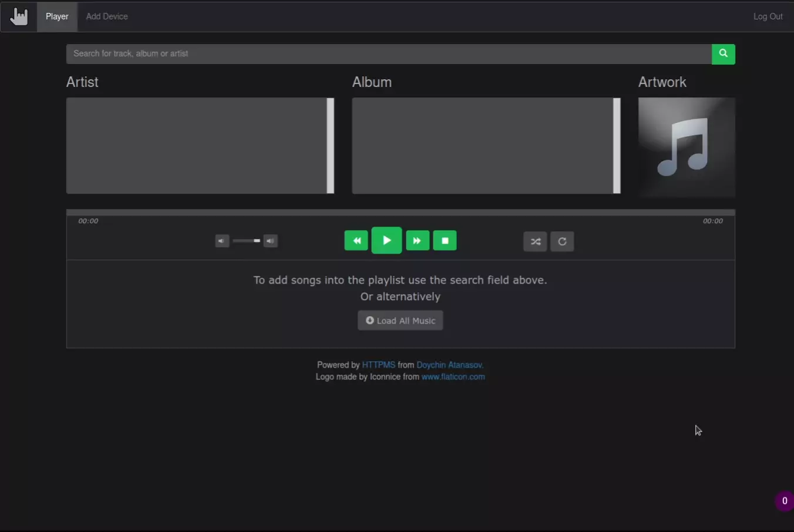Image resolution: width=794 pixels, height=532 pixels.
Task: Open the HTTPMS link
Action: click(x=379, y=365)
